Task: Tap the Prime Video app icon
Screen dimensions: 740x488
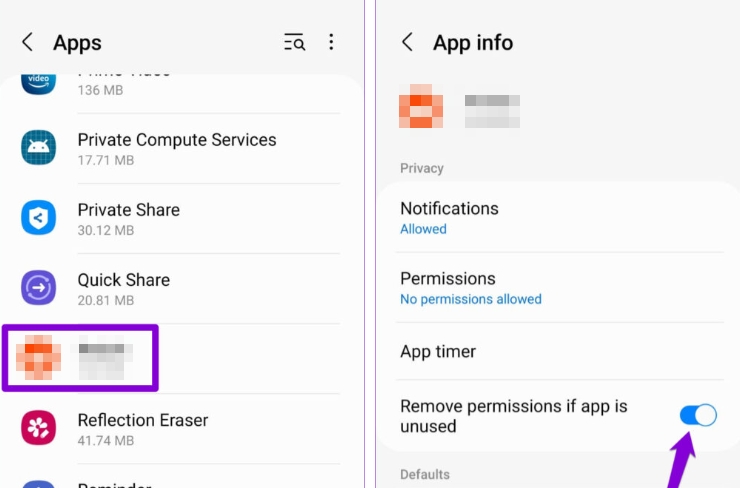Action: coord(38,84)
